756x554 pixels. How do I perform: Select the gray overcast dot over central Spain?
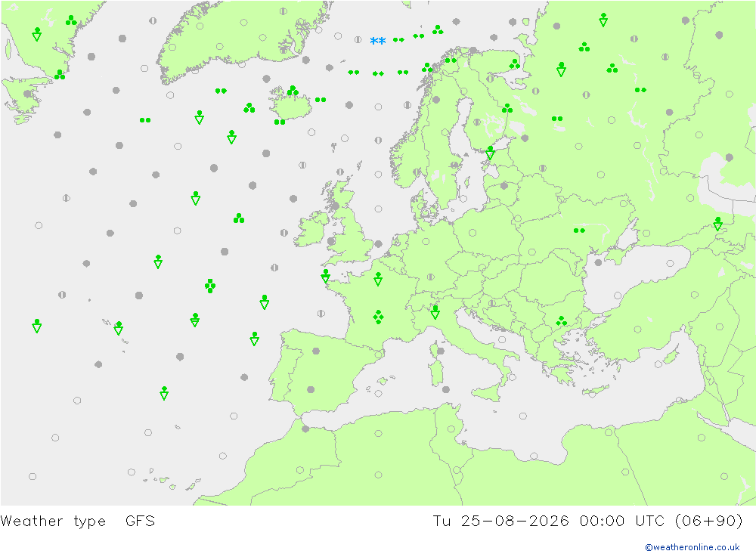coord(311,389)
